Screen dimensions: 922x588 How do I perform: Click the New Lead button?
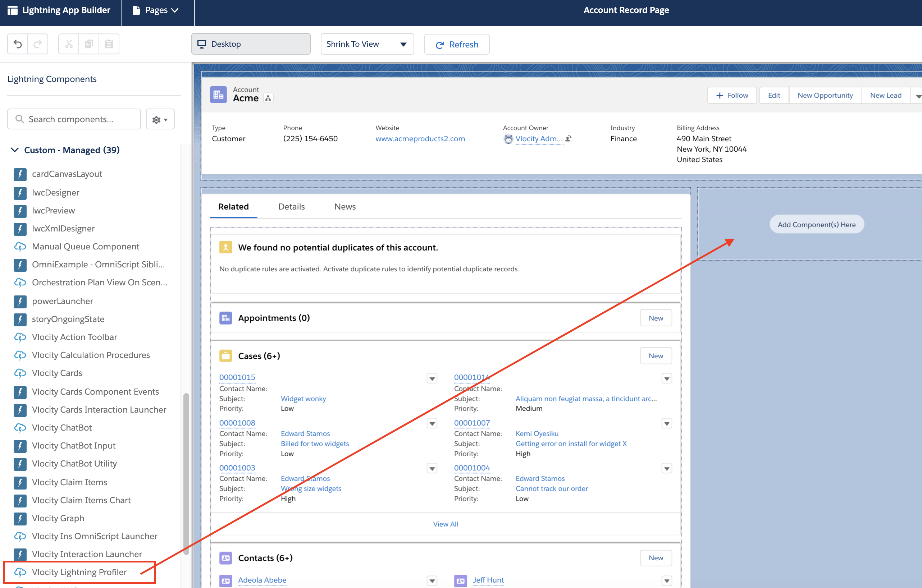point(886,95)
